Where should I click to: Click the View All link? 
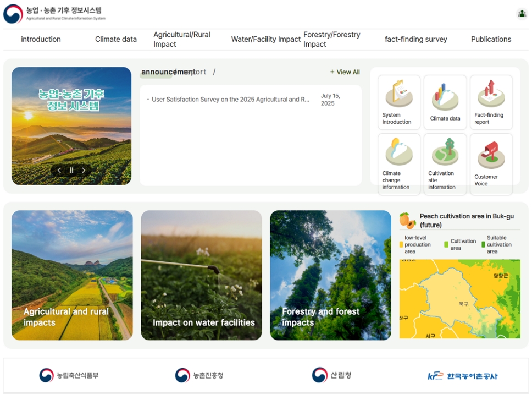(x=345, y=72)
